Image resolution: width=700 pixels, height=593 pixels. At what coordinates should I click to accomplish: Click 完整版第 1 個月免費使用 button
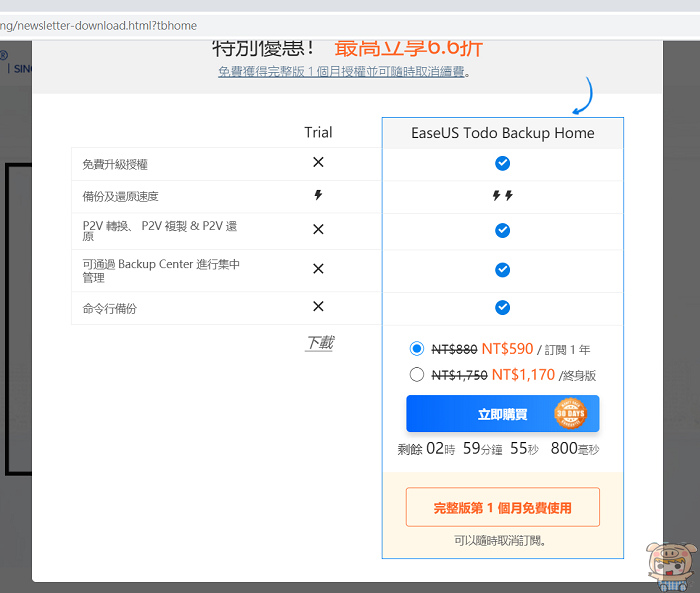(502, 508)
